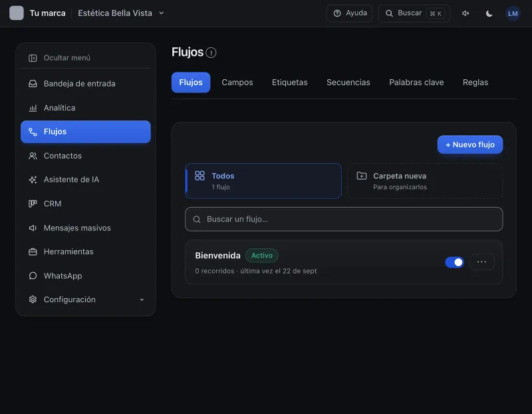Click the Contactos people icon
Image resolution: width=532 pixels, height=414 pixels.
(33, 156)
